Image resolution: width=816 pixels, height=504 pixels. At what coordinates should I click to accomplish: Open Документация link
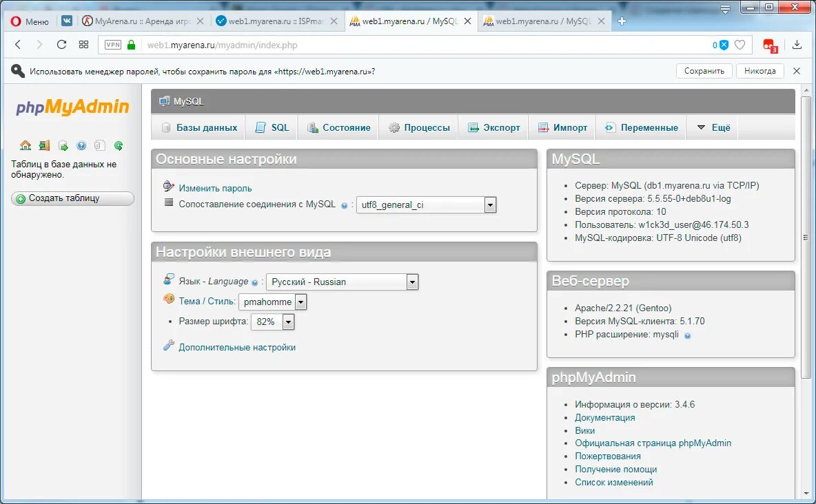click(x=604, y=418)
